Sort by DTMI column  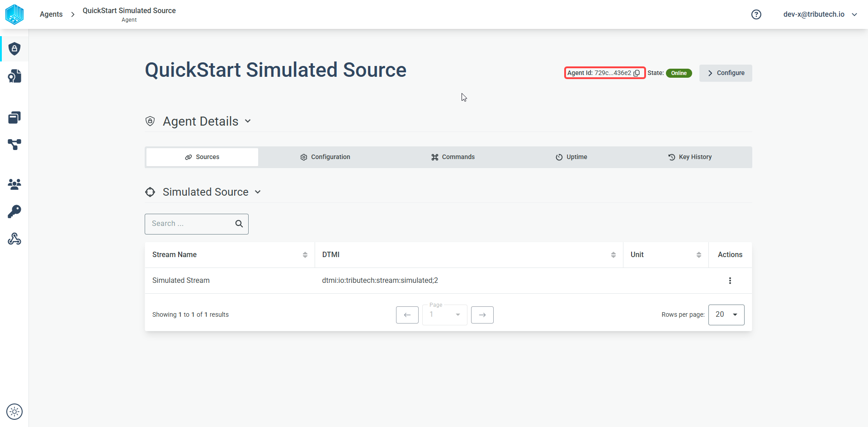coord(613,255)
